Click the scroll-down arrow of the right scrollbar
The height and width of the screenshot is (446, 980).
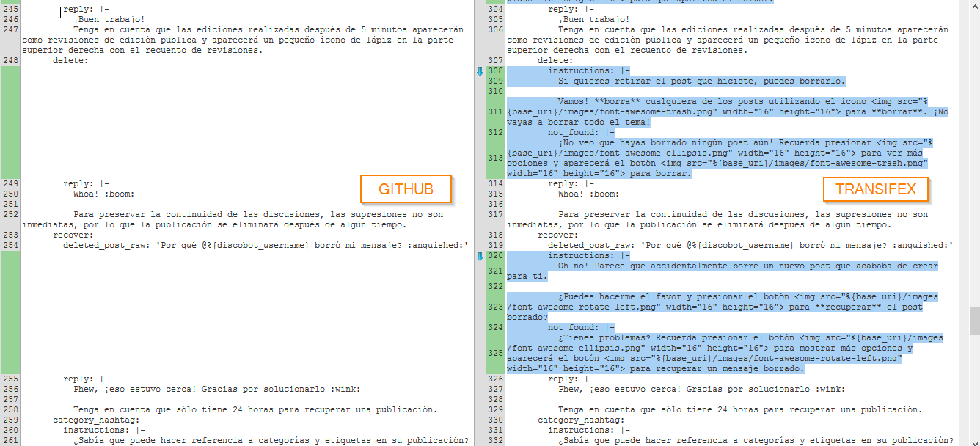[974, 440]
